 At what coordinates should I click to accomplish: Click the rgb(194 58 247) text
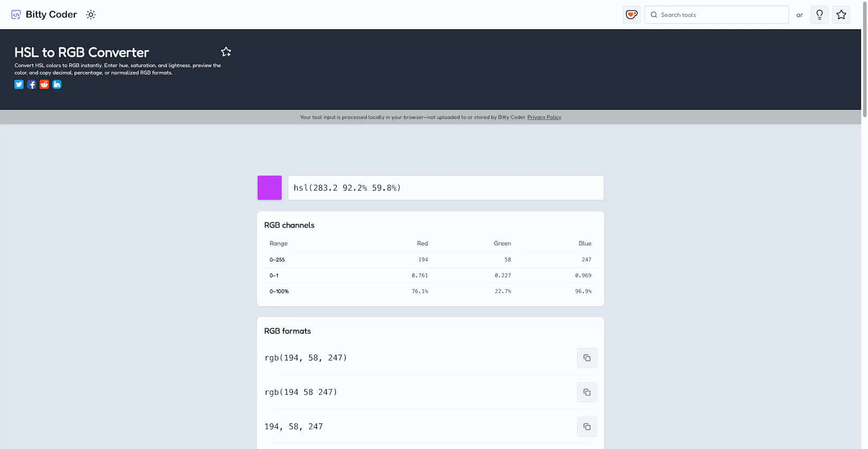point(301,392)
